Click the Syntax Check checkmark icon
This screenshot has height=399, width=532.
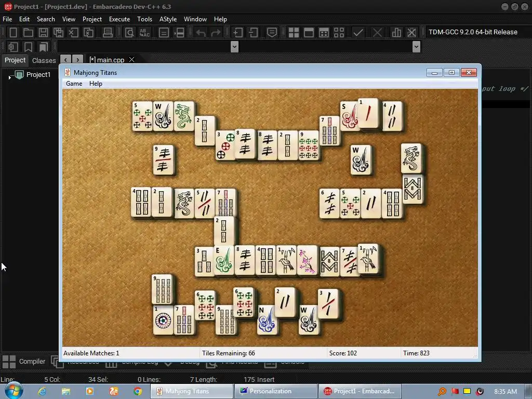coord(358,33)
